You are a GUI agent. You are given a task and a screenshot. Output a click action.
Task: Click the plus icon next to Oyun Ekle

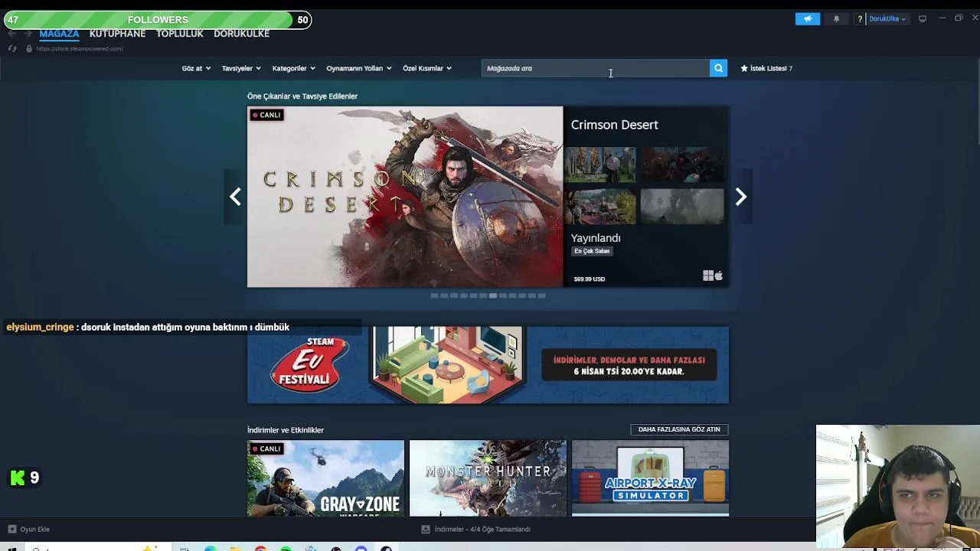coord(11,529)
